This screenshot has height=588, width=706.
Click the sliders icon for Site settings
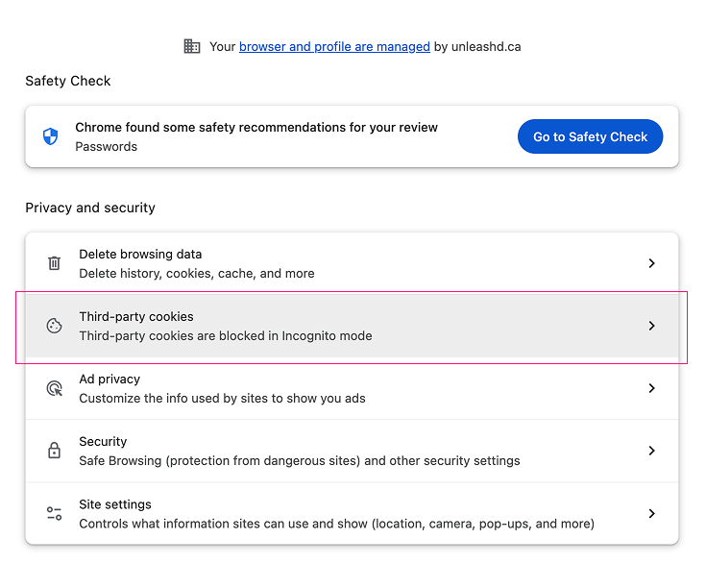tap(55, 514)
